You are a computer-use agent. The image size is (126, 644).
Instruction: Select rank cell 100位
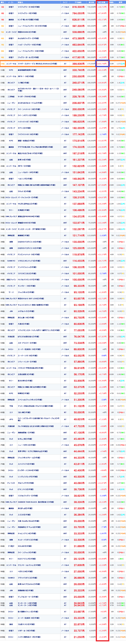[x=3, y=637]
